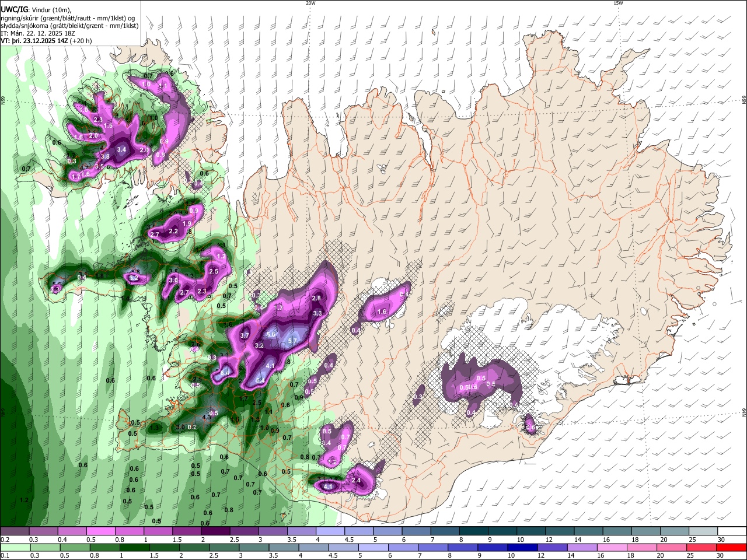Click the 4.3 value on the Reykjanes area
The height and width of the screenshot is (560, 747).
[206, 417]
